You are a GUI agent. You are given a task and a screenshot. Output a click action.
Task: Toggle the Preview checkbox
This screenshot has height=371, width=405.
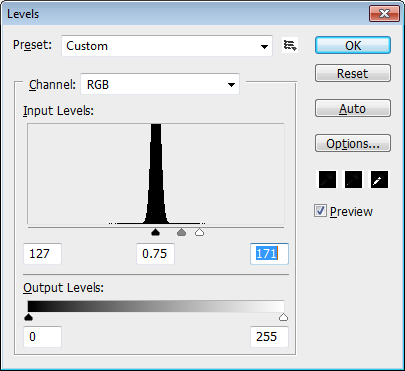(x=320, y=211)
